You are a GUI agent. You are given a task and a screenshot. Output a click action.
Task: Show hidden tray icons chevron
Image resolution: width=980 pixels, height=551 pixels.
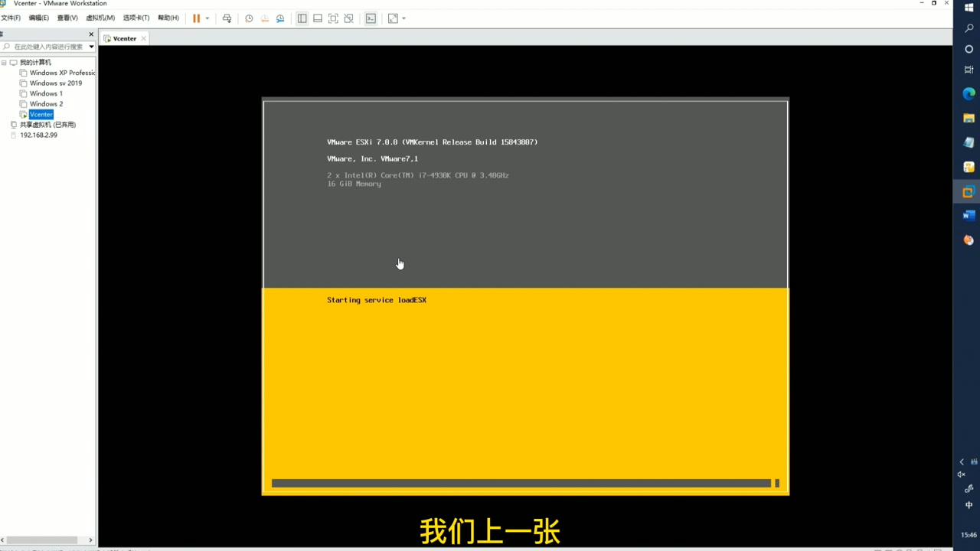pyautogui.click(x=962, y=461)
